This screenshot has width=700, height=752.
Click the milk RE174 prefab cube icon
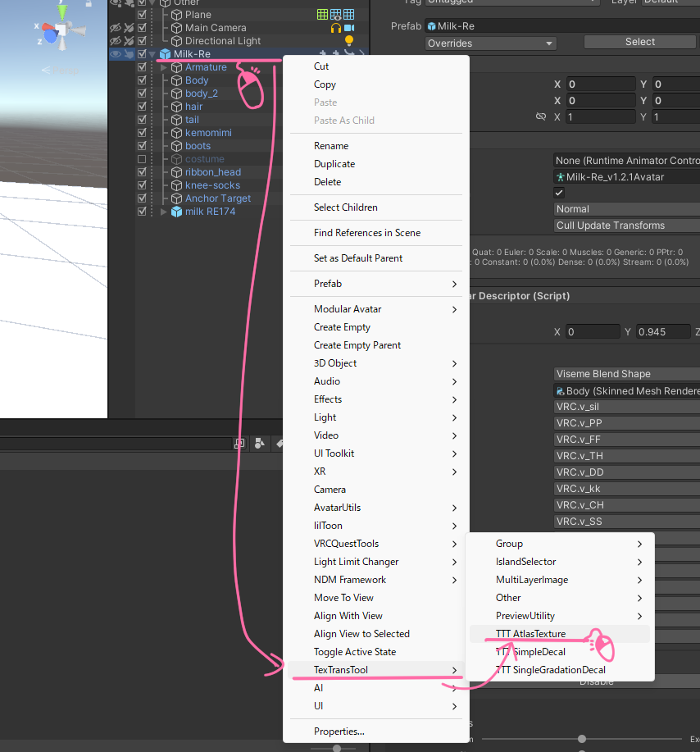[x=176, y=212]
